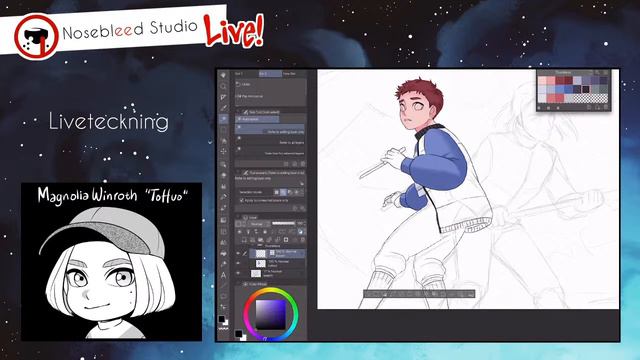640x360 pixels.
Task: Hide the top highlighted layer via its eye
Action: click(238, 253)
